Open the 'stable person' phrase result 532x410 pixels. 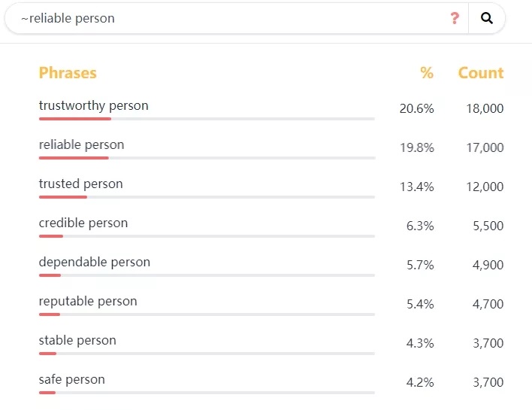coord(77,341)
